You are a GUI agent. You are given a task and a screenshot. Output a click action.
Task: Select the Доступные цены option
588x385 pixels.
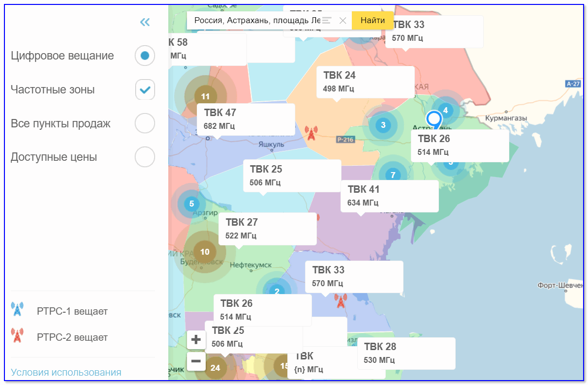tap(145, 157)
